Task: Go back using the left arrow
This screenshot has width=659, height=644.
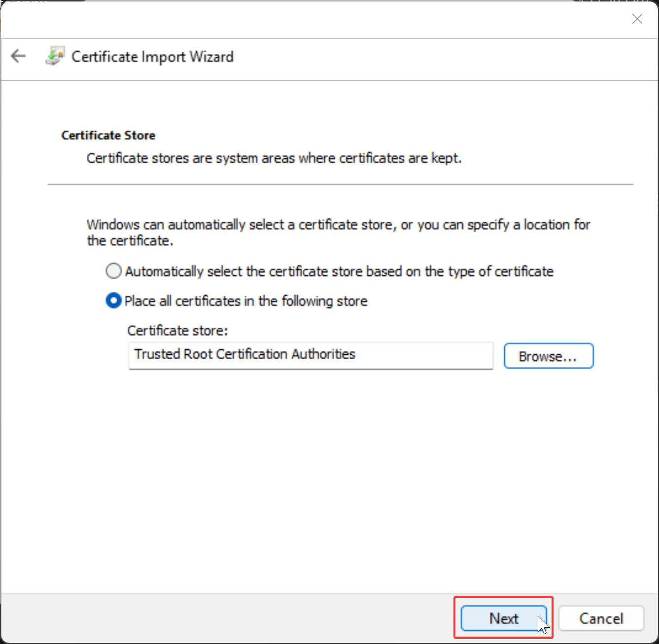Action: point(18,56)
